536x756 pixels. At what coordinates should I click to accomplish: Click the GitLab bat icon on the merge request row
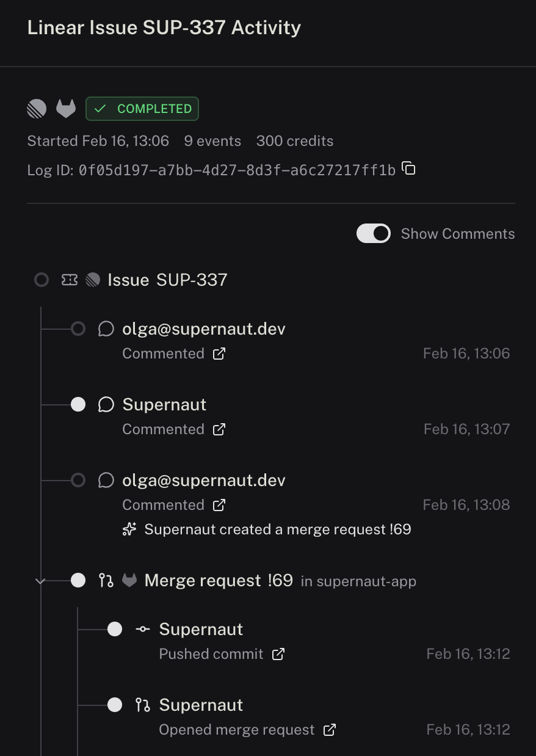click(x=129, y=580)
